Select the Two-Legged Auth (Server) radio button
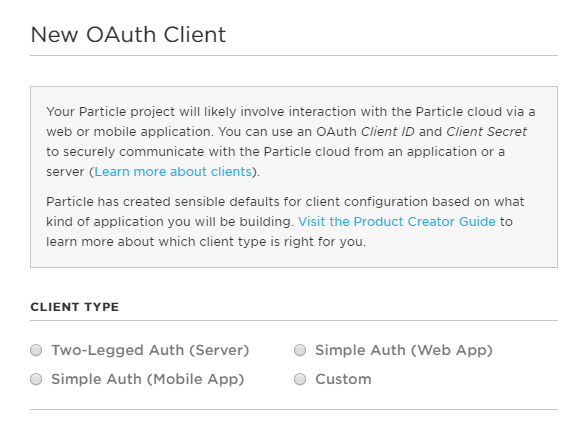The image size is (574, 423). click(x=36, y=350)
